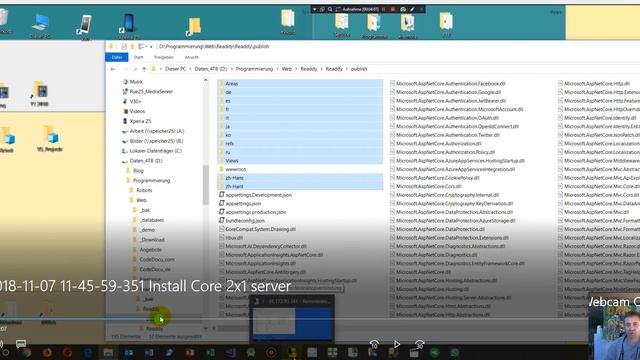Viewport: 640px width, 360px height.
Task: Click the Properties icon in quick access toolbar
Action: (x=124, y=47)
